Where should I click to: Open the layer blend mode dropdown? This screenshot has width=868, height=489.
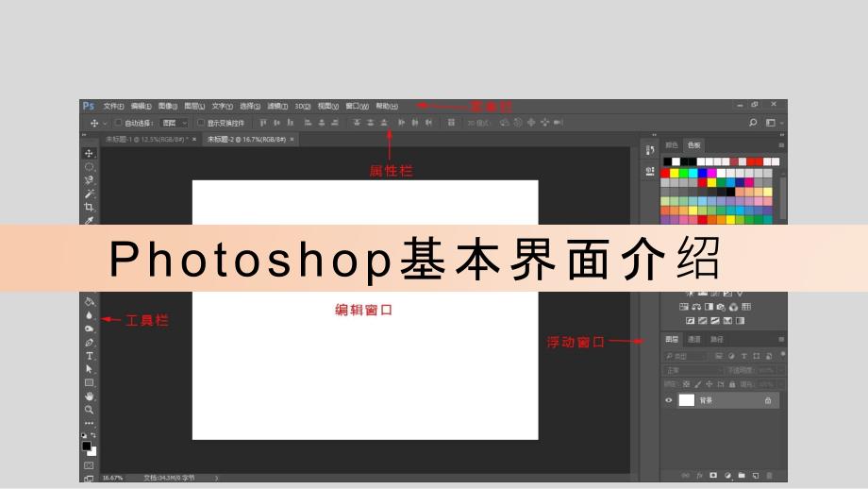click(x=693, y=370)
